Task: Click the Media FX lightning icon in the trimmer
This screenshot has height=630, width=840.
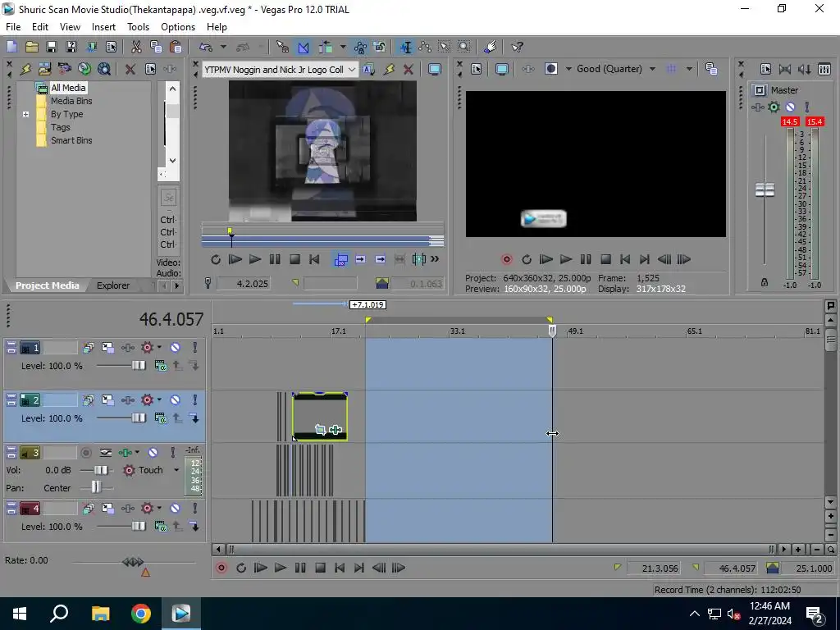Action: point(390,69)
